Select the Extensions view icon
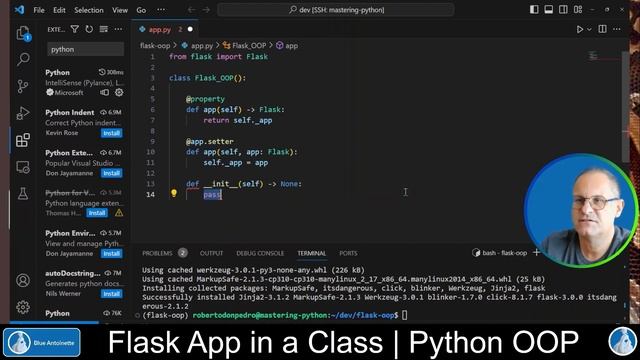Image resolution: width=640 pixels, height=360 pixels. tap(23, 140)
